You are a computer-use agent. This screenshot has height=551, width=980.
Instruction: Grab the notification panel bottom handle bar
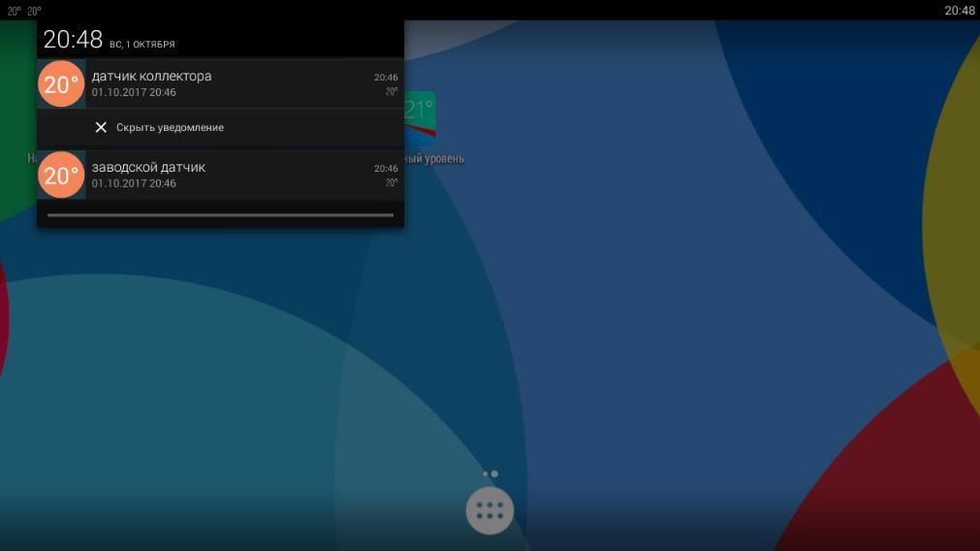tap(221, 215)
